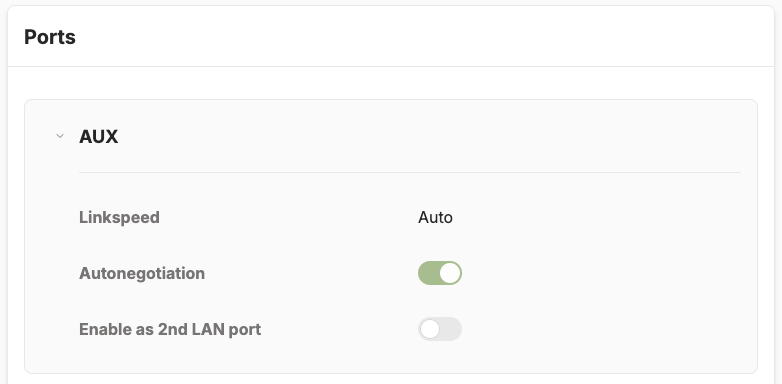Turn off the Autonegotiation switch
Screen dimensions: 782x384
440,273
